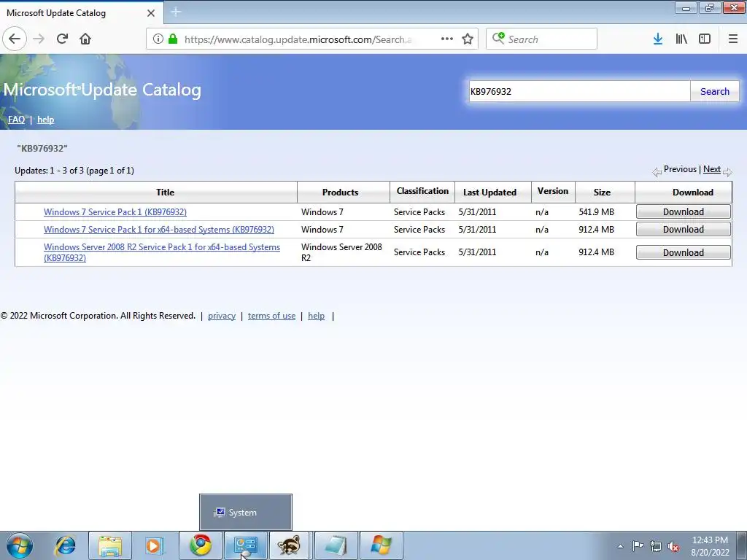Open the terms of use link

271,316
